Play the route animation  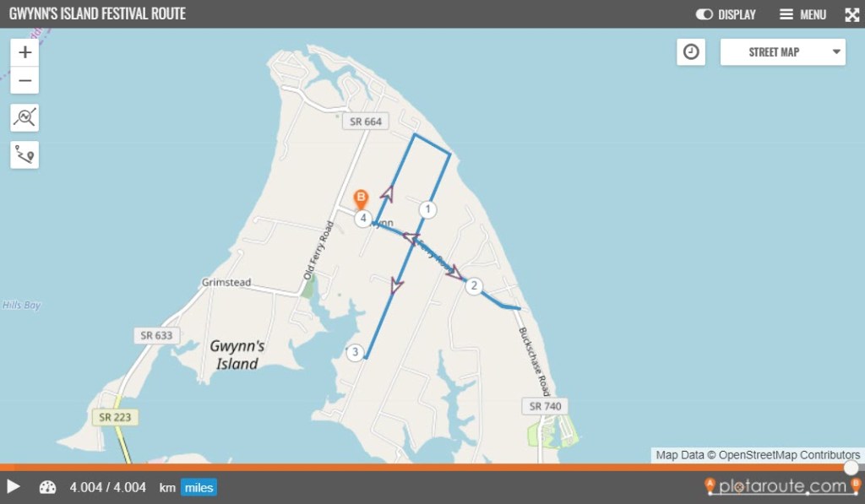[x=14, y=486]
